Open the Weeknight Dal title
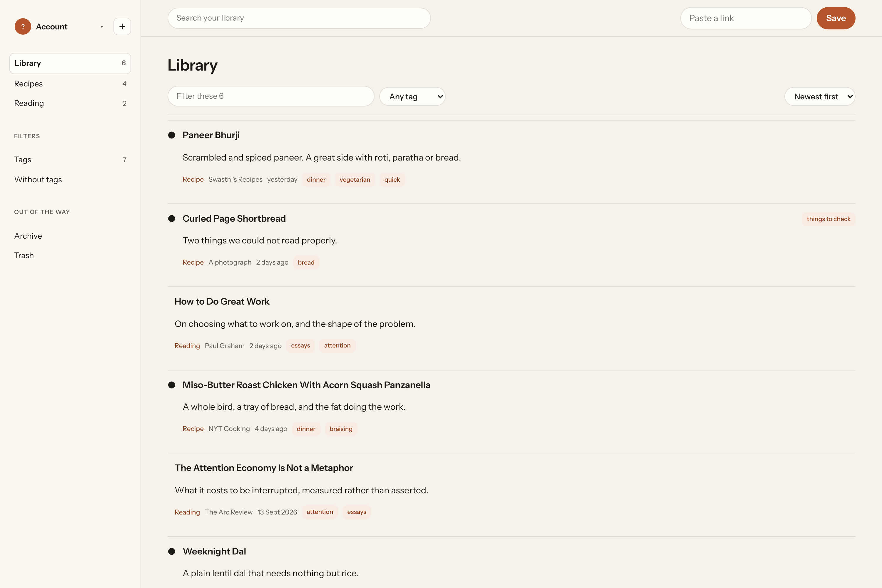Screen dimensions: 882x588 tap(215, 551)
